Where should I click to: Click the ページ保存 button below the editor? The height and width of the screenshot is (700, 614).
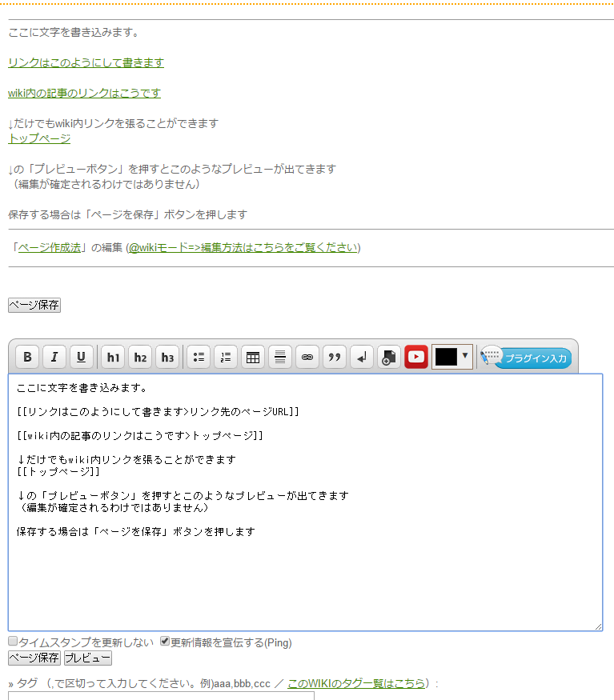(34, 658)
